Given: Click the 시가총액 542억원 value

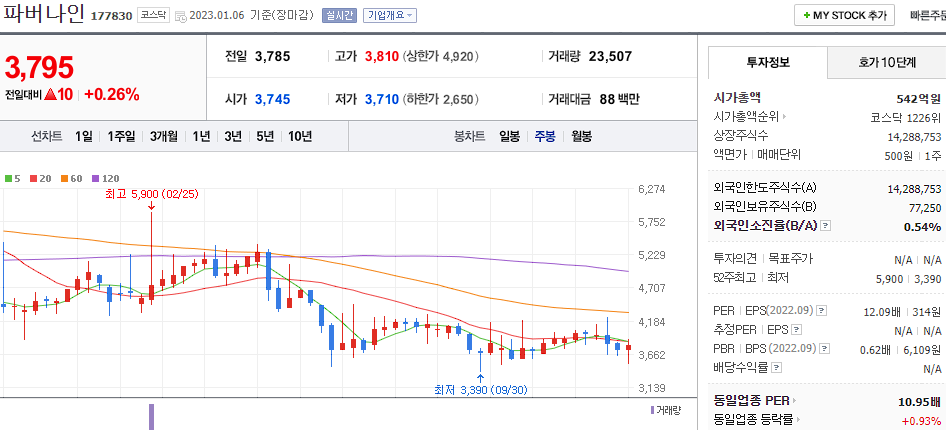Looking at the screenshot, I should click(x=919, y=99).
